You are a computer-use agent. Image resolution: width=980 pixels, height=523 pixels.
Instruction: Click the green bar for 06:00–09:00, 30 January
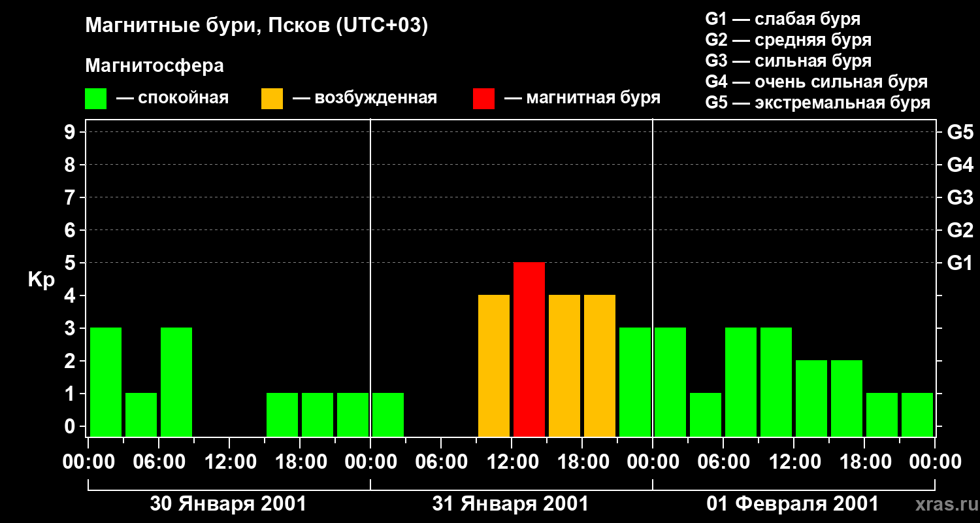(x=176, y=382)
